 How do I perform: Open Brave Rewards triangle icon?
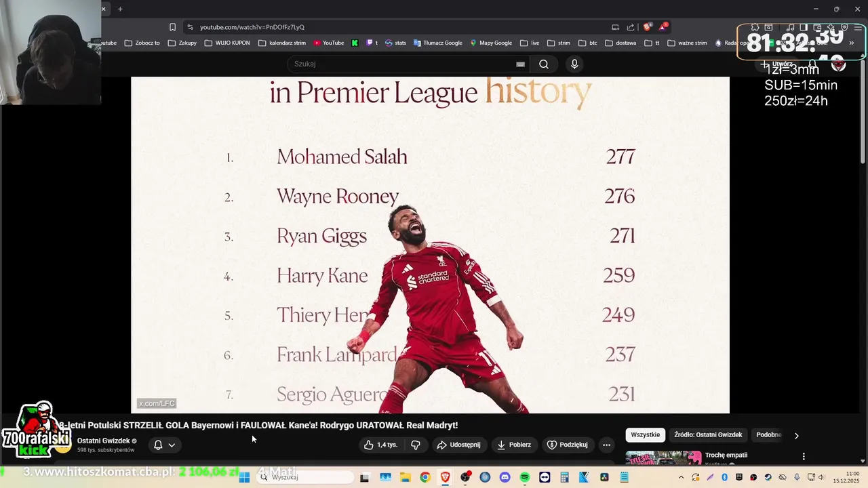tap(663, 27)
